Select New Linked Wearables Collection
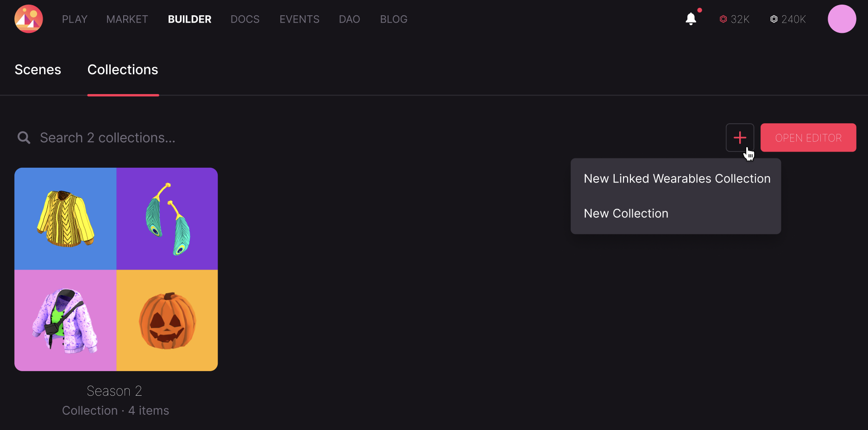 pos(677,179)
